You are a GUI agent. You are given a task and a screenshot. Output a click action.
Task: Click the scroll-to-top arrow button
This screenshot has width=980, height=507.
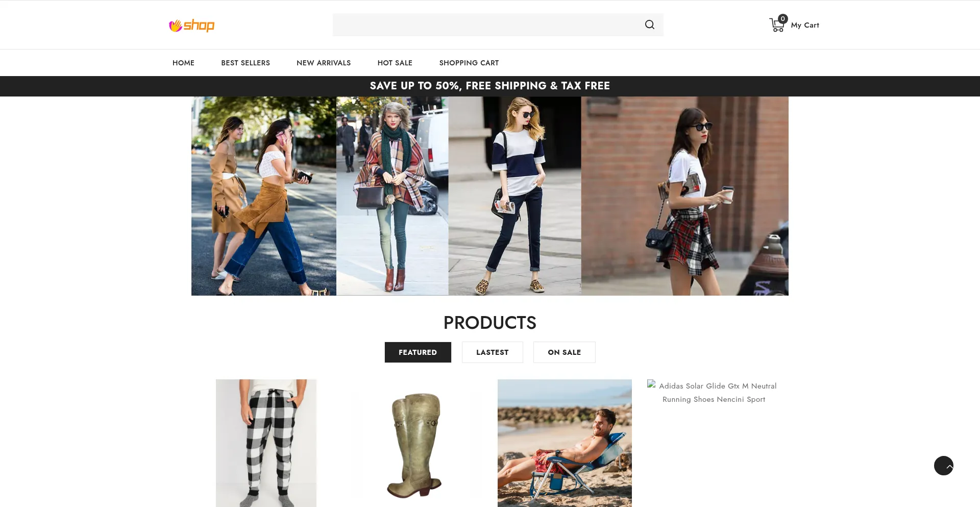click(x=943, y=466)
